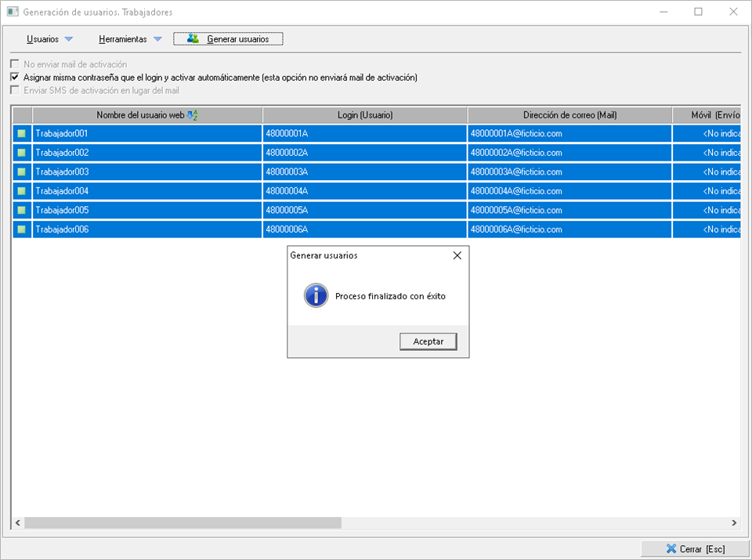Expand the Usuarios dropdown arrow
The width and height of the screenshot is (752, 560).
point(68,39)
